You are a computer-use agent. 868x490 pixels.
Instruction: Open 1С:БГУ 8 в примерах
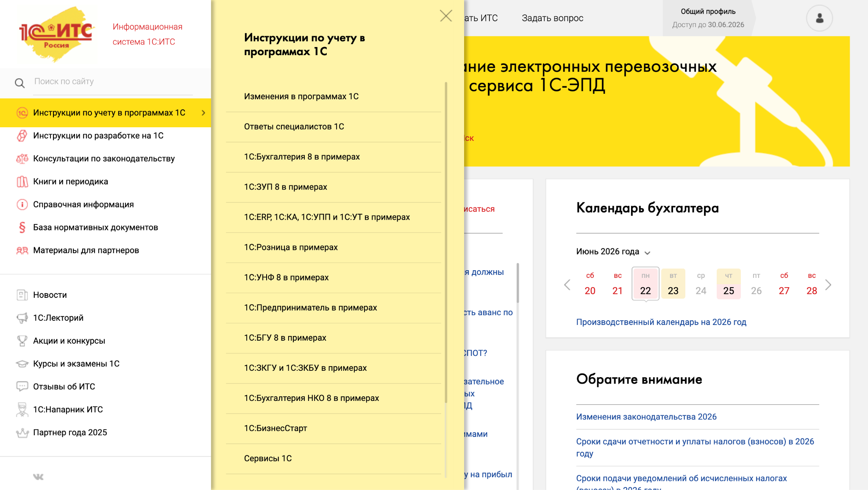tap(334, 338)
